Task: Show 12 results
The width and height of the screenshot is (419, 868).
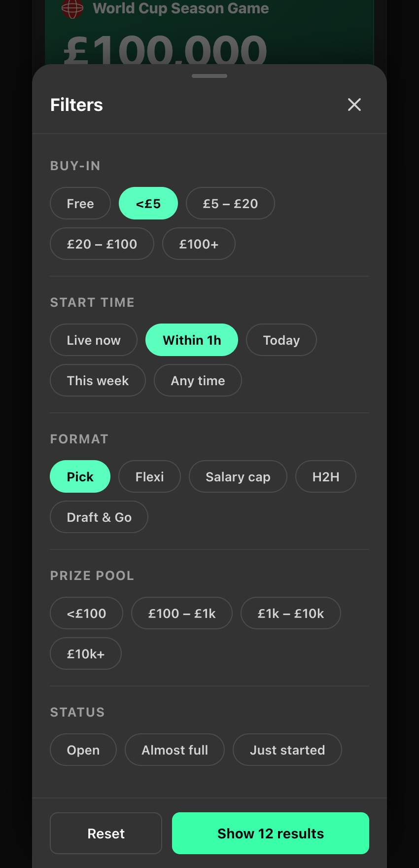Action: point(271,833)
